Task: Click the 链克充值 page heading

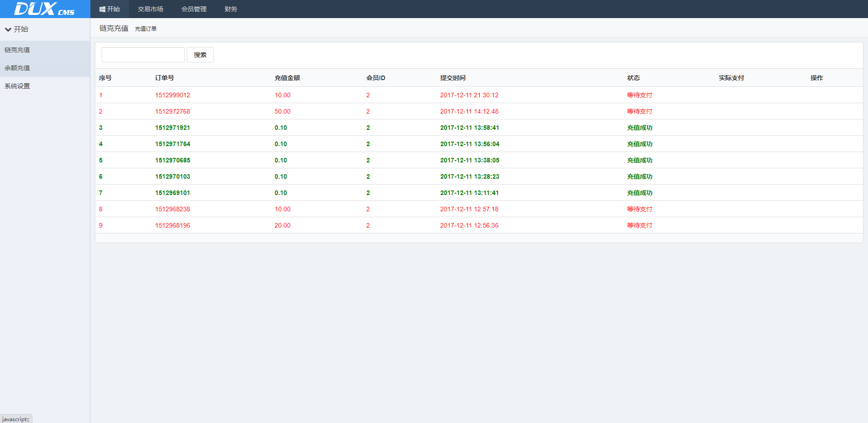Action: point(113,29)
